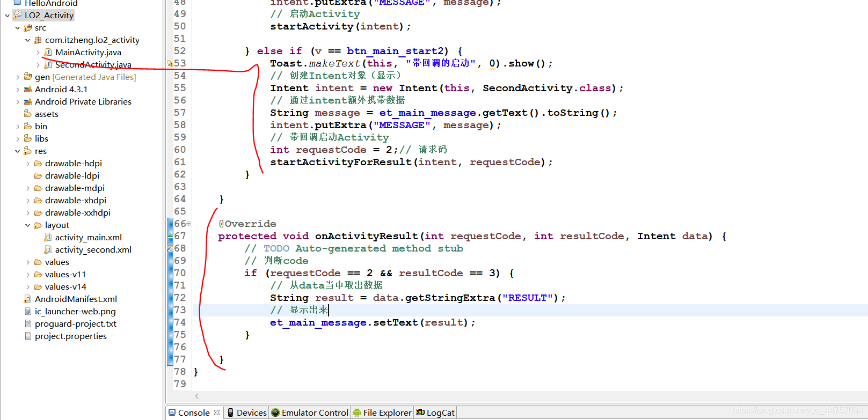868x420 pixels.
Task: Click the LogCat tab icon
Action: pos(420,412)
